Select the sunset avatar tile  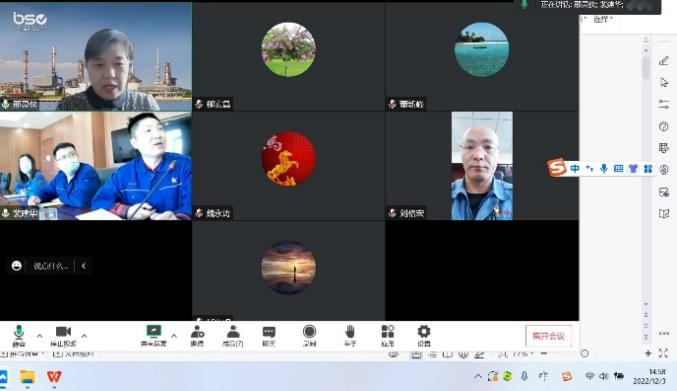[288, 271]
